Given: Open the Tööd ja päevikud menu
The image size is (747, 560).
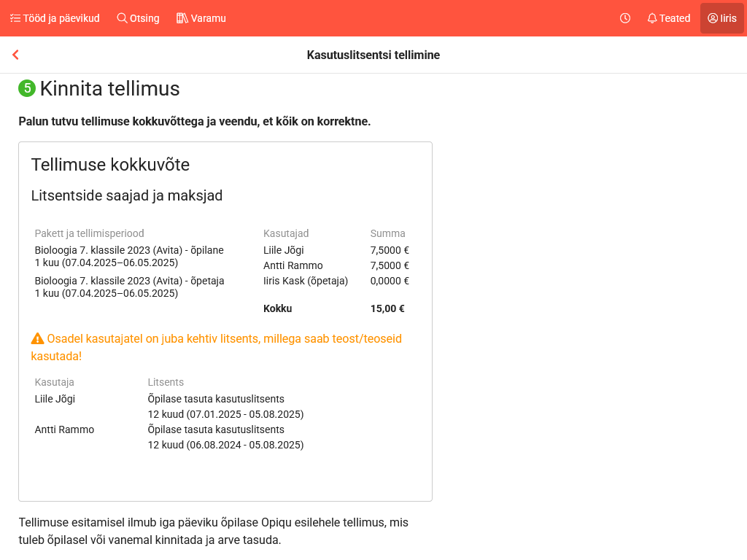Looking at the screenshot, I should click(61, 18).
